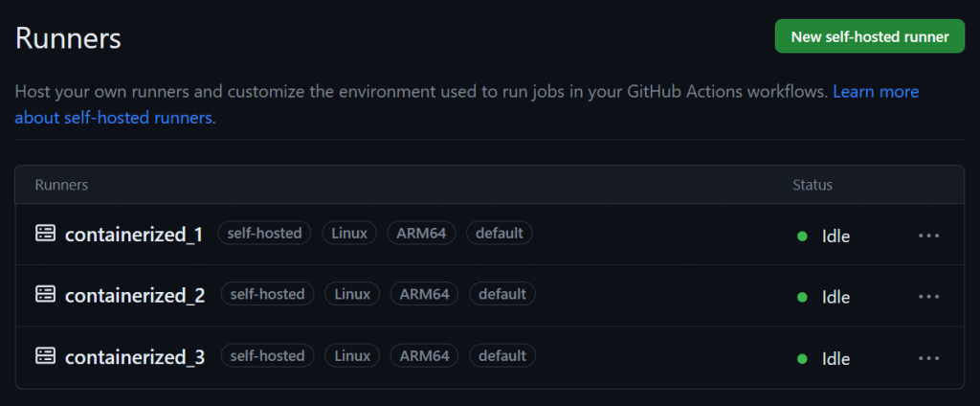Viewport: 980px width, 406px height.
Task: Click the self-hosted label on containerized_1
Action: coord(264,233)
